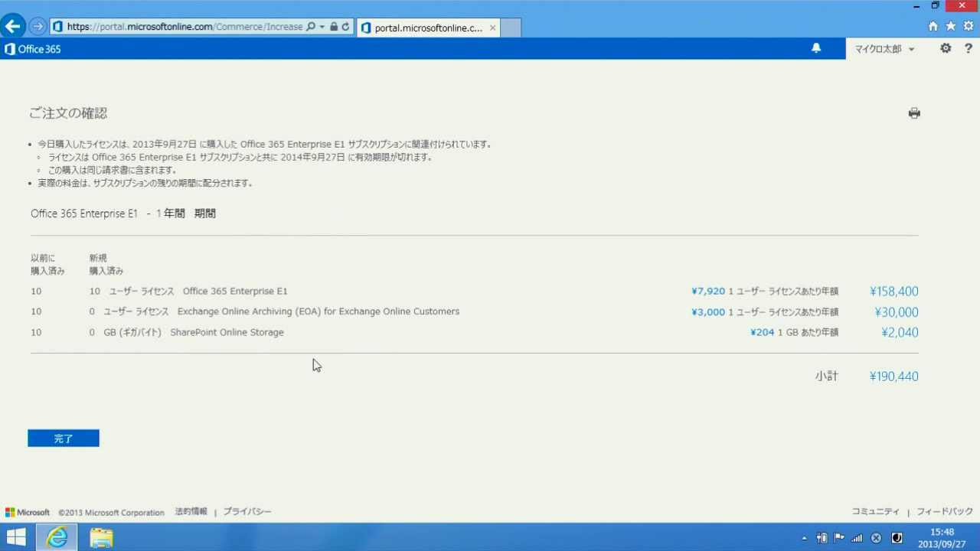Open the notifications bell
This screenshot has width=980, height=551.
coord(816,48)
